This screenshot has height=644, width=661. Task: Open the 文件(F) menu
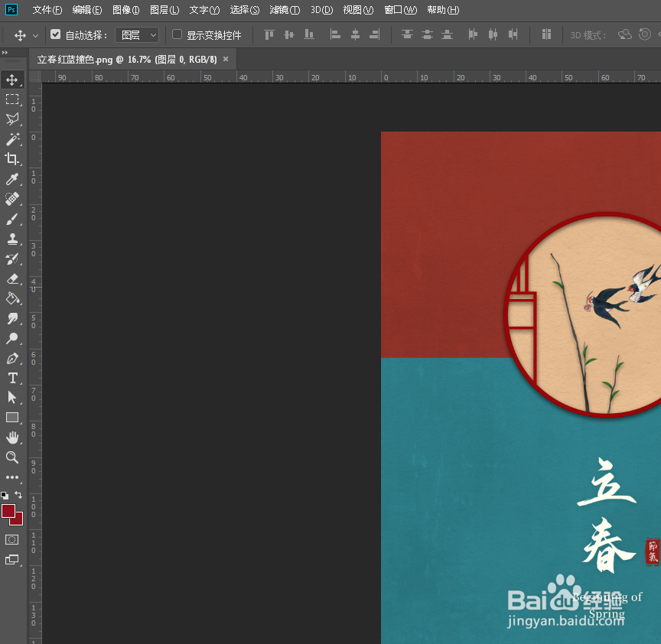tap(47, 10)
